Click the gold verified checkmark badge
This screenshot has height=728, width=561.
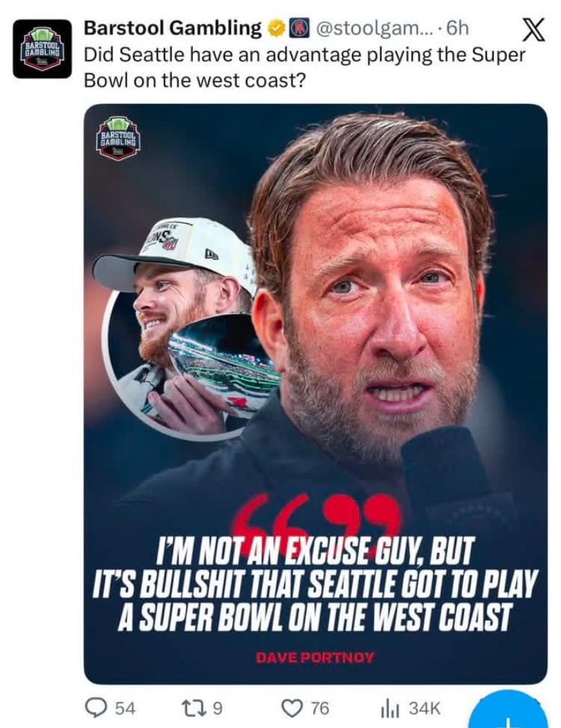(276, 28)
